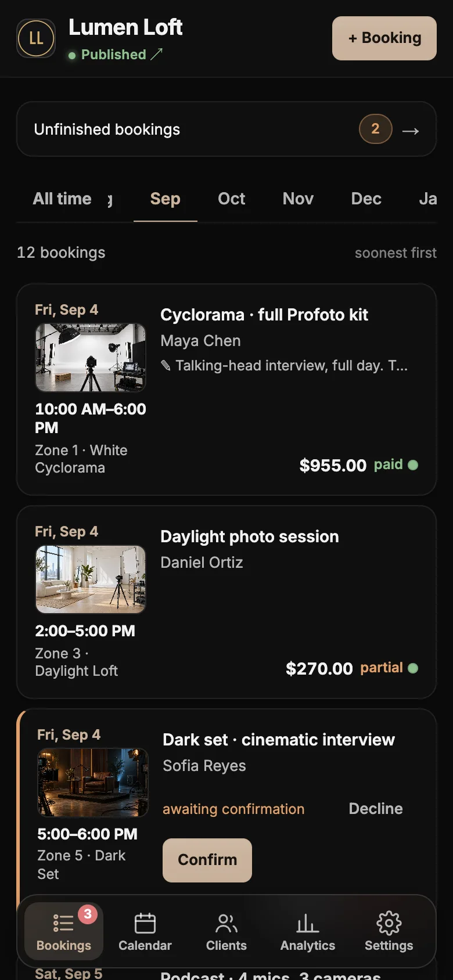Open the Cyclorama studio thumbnail

pos(91,358)
